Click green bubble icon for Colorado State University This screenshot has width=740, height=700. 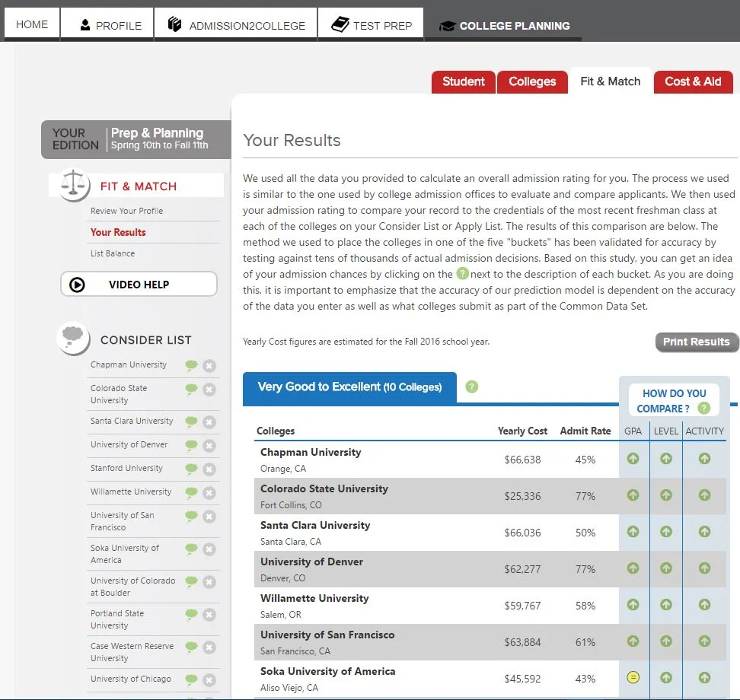(x=191, y=390)
